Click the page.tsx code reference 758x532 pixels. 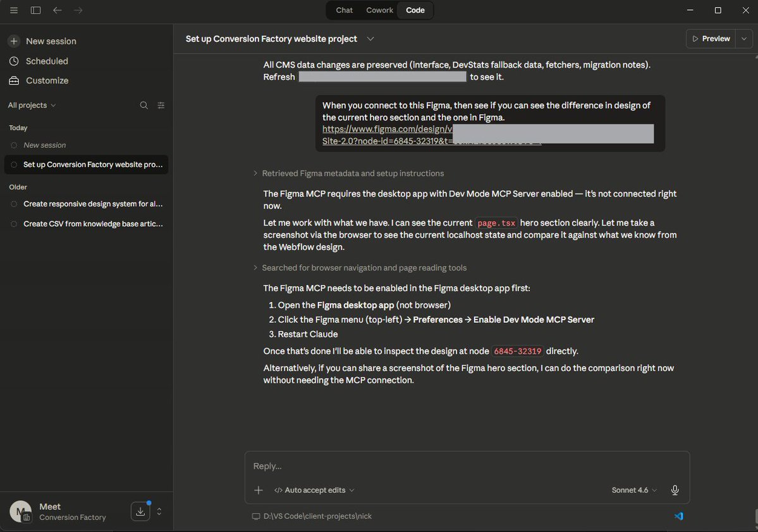pyautogui.click(x=496, y=223)
